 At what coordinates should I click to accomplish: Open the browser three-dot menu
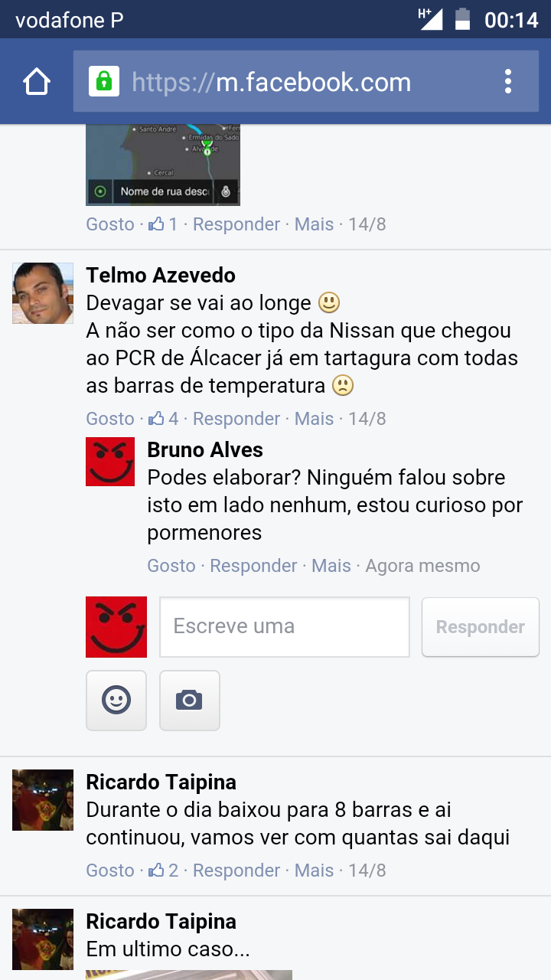[x=508, y=82]
